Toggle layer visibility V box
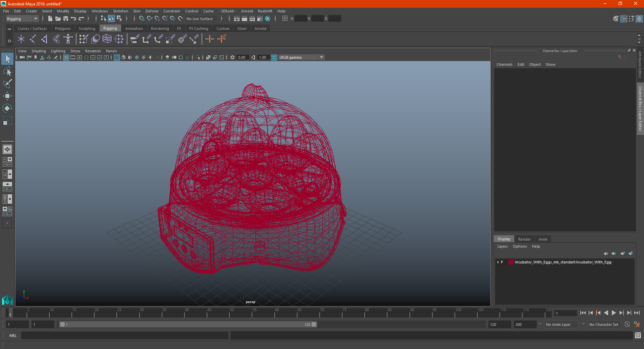Viewport: 644px width, 349px height. pyautogui.click(x=498, y=262)
